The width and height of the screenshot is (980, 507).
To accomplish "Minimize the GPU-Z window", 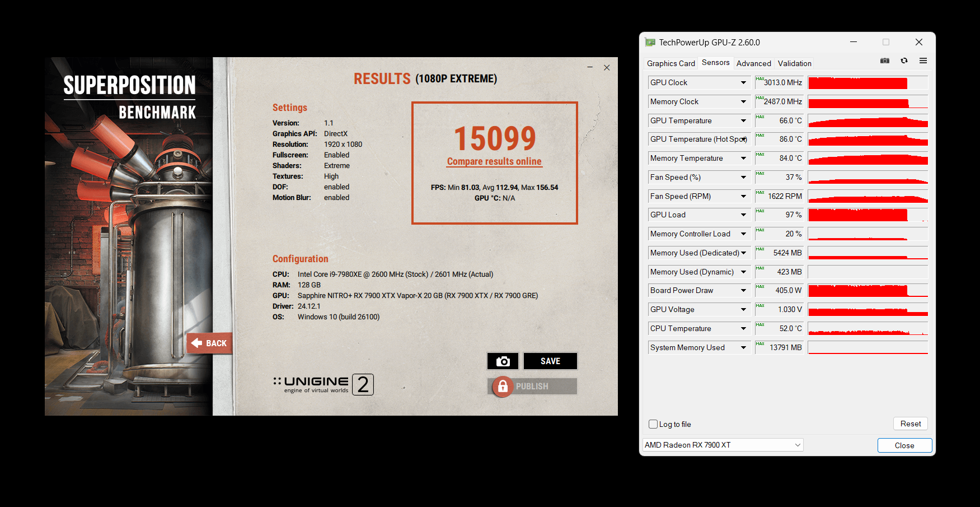I will pyautogui.click(x=854, y=42).
